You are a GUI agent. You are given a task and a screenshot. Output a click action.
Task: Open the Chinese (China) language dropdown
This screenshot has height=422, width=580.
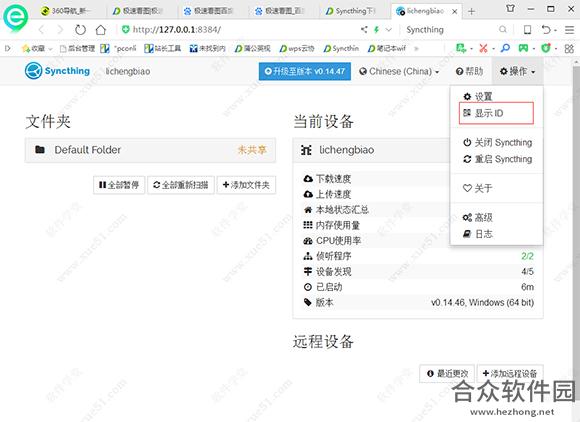tap(399, 71)
